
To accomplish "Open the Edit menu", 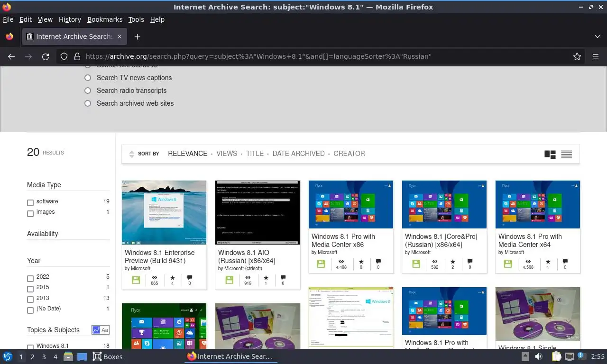I will (x=26, y=19).
